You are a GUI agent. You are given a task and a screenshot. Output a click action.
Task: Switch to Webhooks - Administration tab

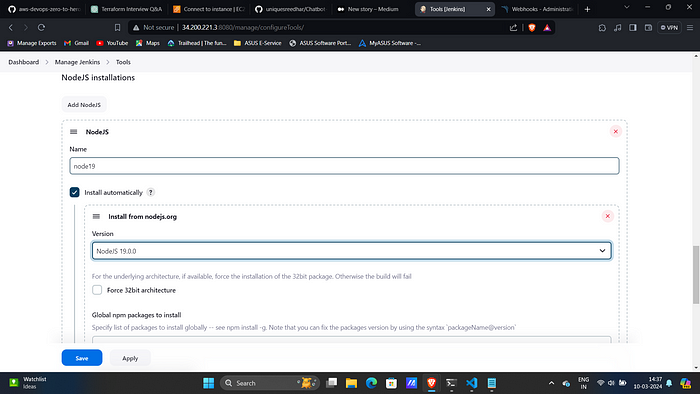[538, 9]
